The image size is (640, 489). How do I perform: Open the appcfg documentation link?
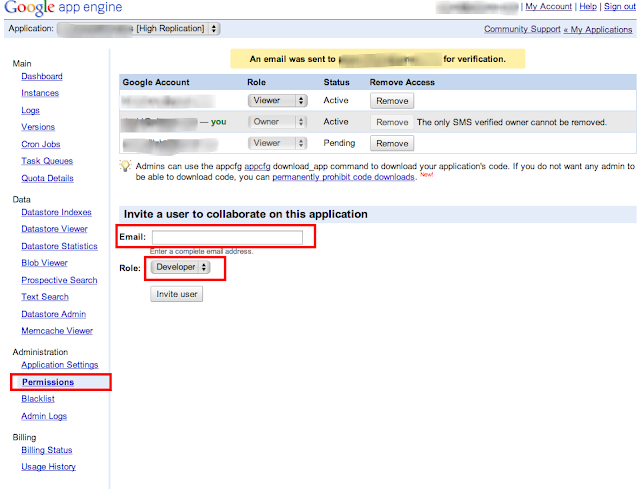(x=257, y=166)
